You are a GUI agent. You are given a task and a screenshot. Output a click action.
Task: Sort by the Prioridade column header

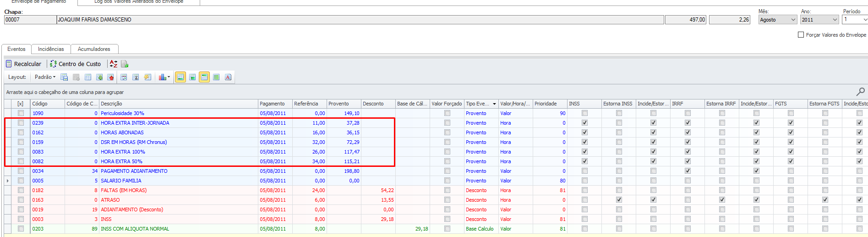coord(550,104)
